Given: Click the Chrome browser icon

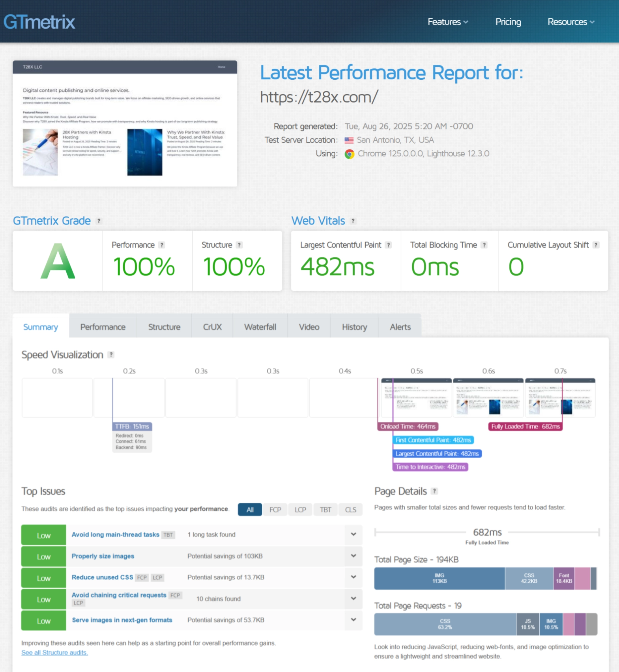Looking at the screenshot, I should click(x=349, y=154).
